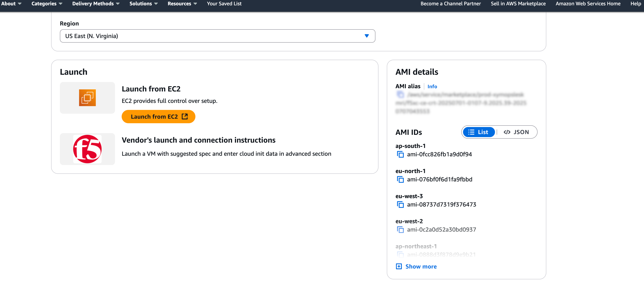644x286 pixels.
Task: Click the EC2 service icon
Action: (x=87, y=98)
